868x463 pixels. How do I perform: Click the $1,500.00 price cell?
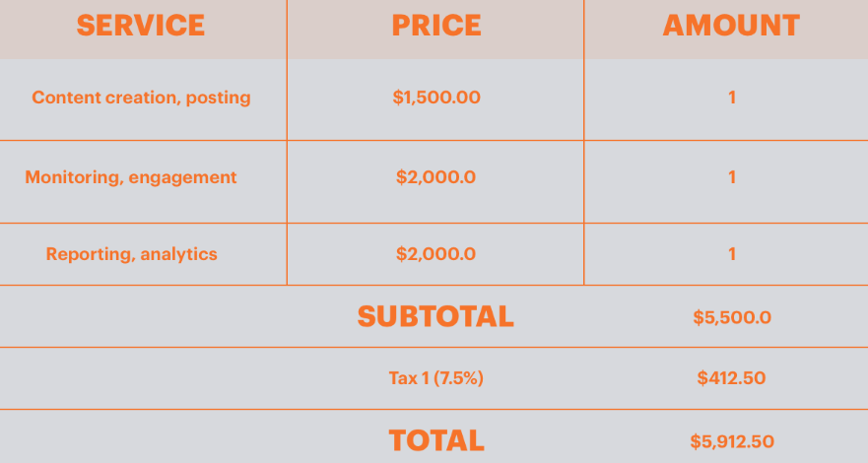coord(436,98)
